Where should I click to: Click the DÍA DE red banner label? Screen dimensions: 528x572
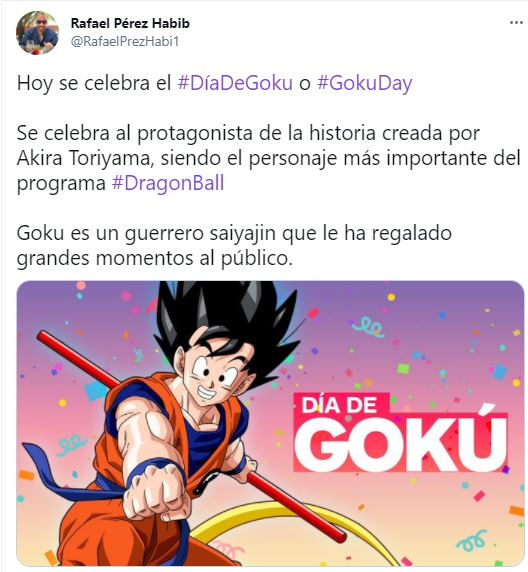pos(339,406)
